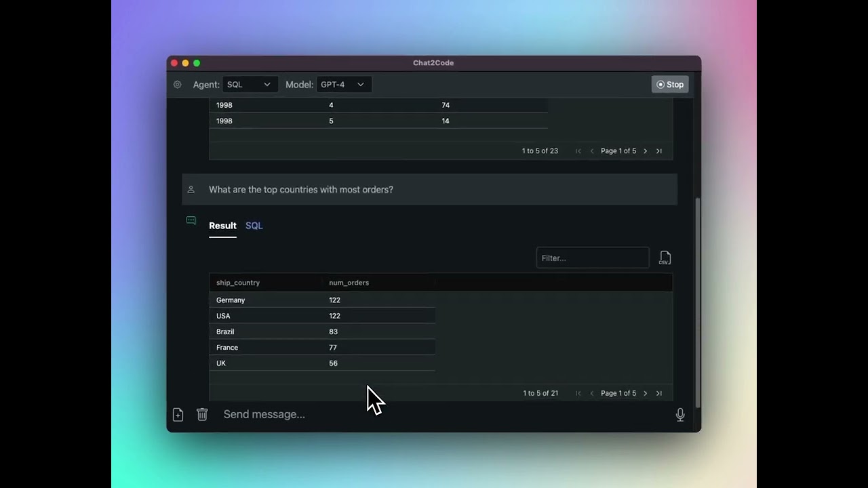Jump to first page in countries table
Image resolution: width=868 pixels, height=488 pixels.
[578, 393]
